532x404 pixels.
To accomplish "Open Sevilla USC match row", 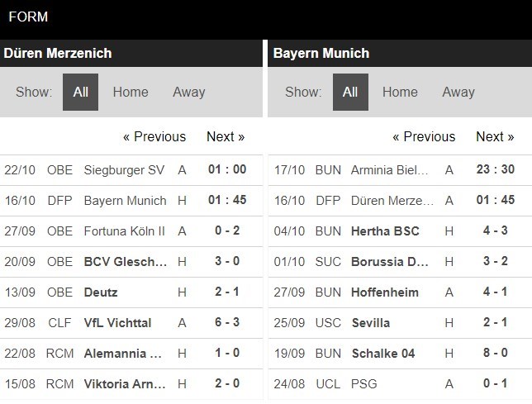I will click(x=400, y=322).
